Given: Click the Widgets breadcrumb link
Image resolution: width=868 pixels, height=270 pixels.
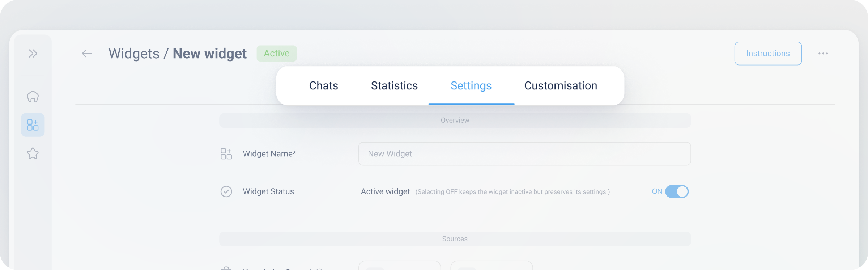Looking at the screenshot, I should point(134,54).
